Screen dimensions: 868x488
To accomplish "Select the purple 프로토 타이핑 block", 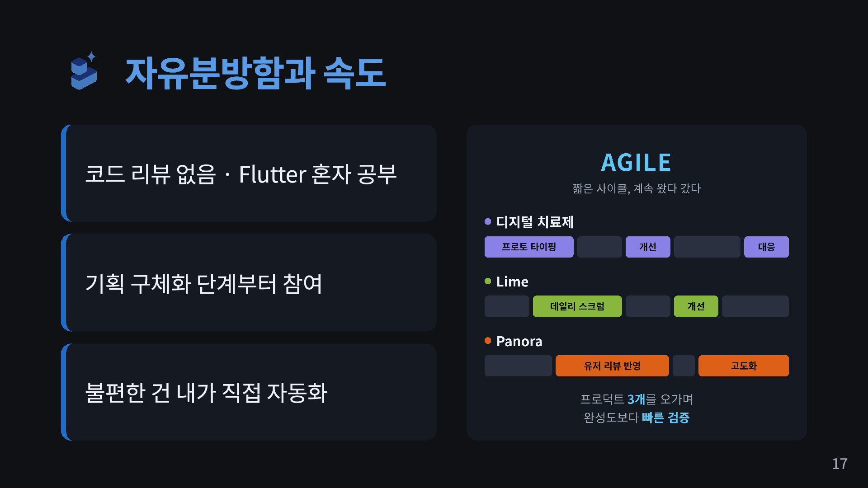I will coord(529,247).
